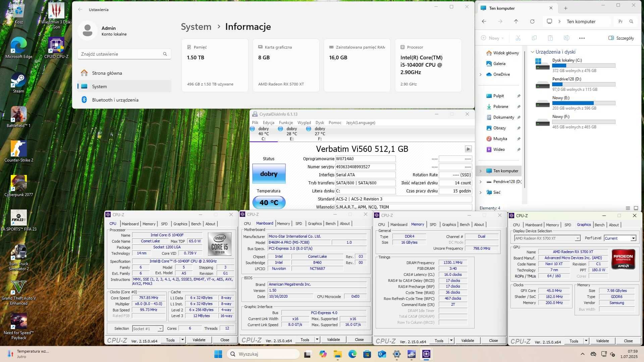Open Tools dropdown arrow in CPU-Z CPU window

pos(182,340)
